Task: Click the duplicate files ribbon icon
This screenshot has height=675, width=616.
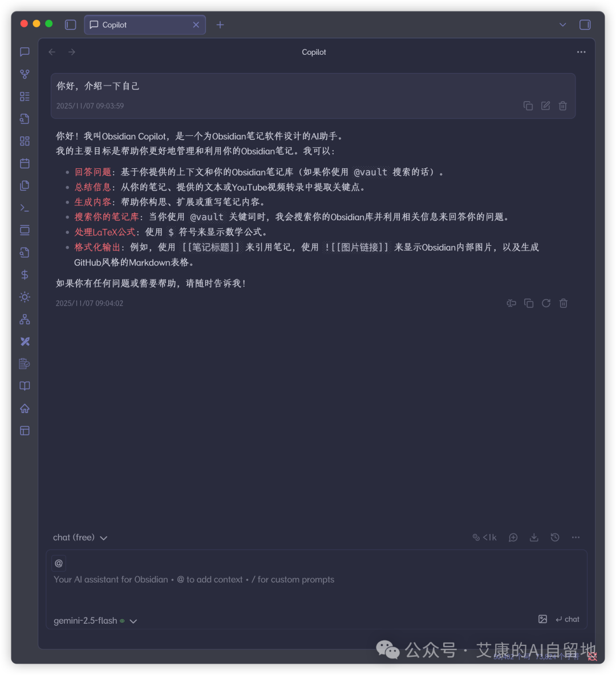Action: [x=25, y=185]
